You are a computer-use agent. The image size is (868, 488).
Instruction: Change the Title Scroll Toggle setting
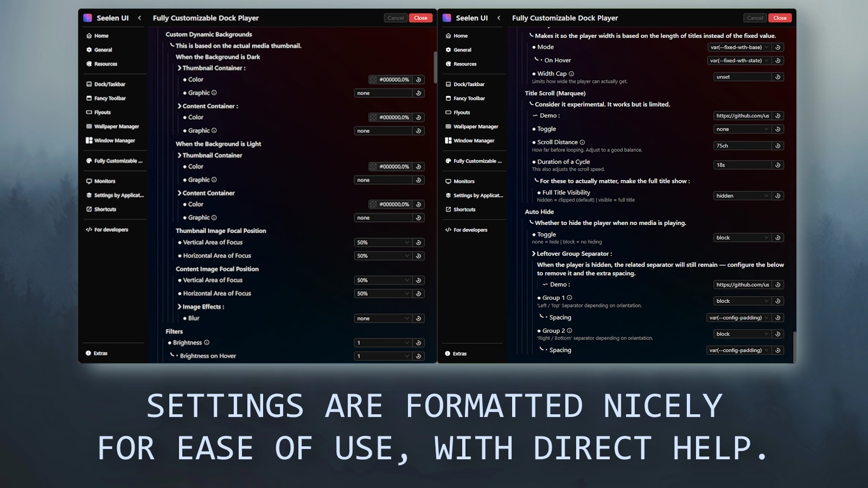click(x=742, y=129)
